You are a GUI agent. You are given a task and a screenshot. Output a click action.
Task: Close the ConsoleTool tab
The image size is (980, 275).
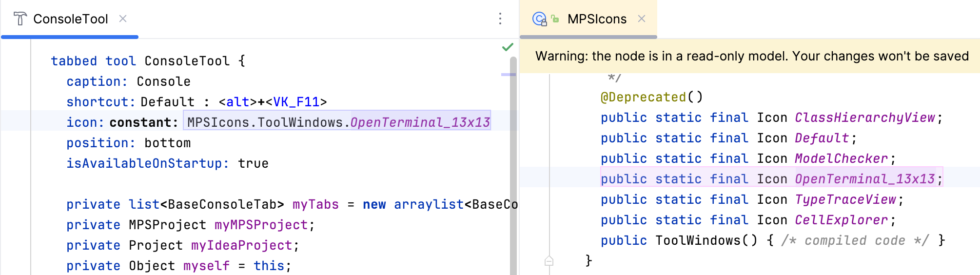[x=123, y=19]
